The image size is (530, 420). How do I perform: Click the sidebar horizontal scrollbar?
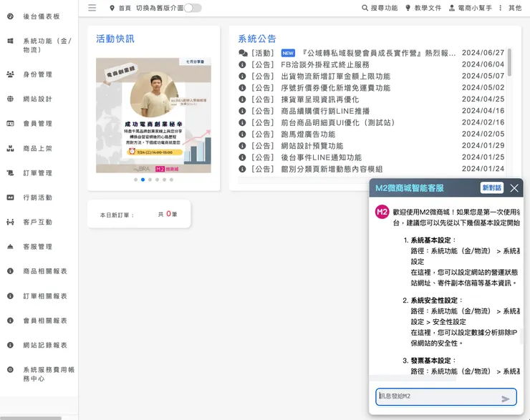pos(31,418)
